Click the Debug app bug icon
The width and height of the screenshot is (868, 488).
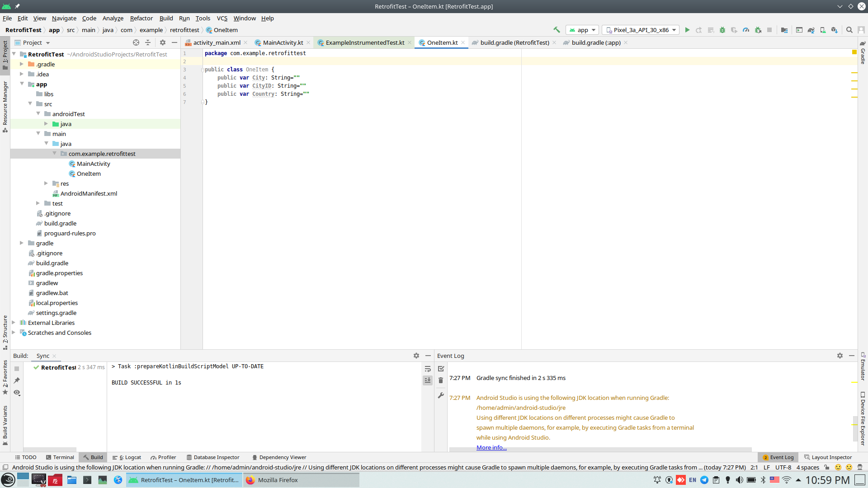(x=722, y=30)
